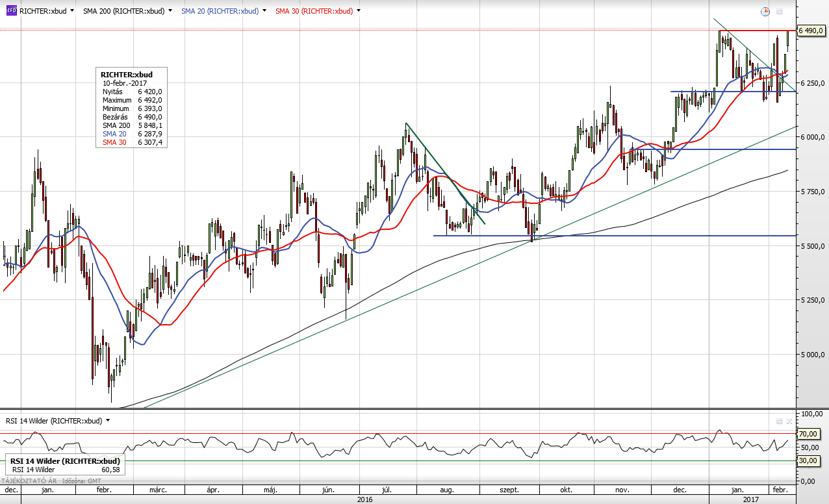The height and width of the screenshot is (504, 829).
Task: Click the 10-febr.-2017 date in data box
Action: (x=125, y=83)
